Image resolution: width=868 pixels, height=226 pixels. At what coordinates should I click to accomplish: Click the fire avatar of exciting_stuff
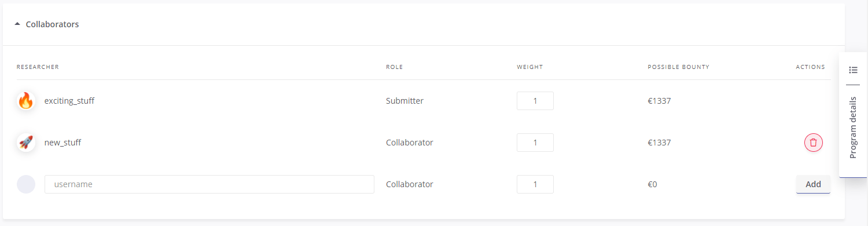tap(26, 101)
